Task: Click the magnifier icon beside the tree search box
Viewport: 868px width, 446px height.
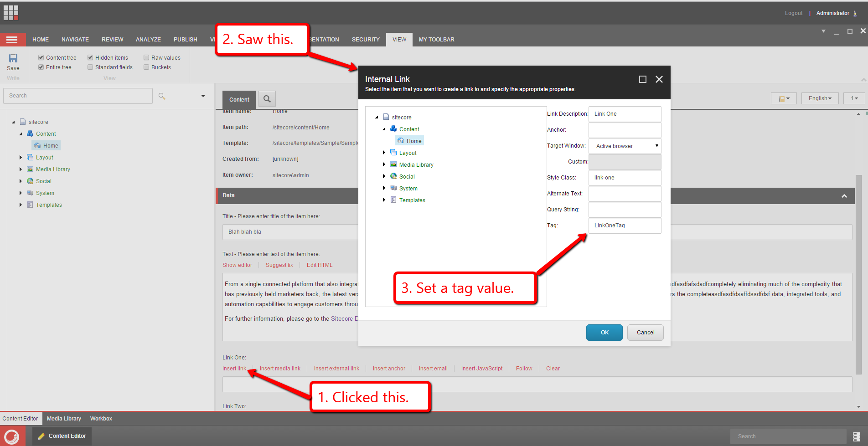Action: tap(162, 96)
